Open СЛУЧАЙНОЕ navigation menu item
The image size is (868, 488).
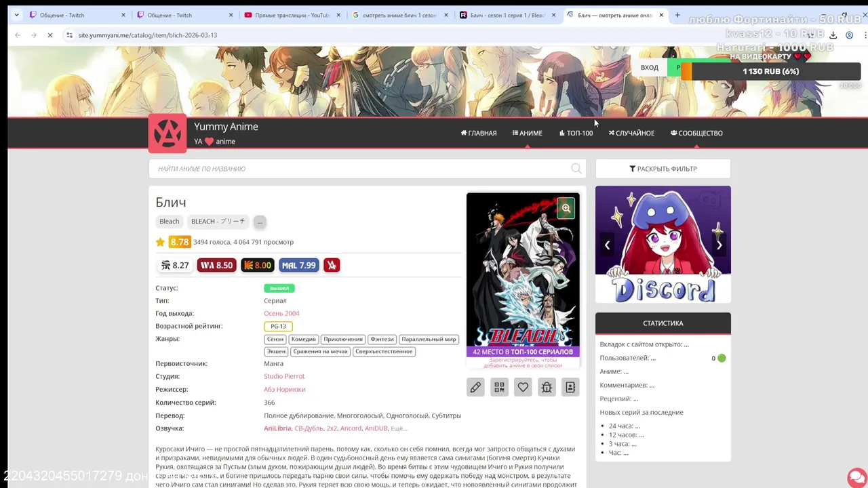(631, 134)
